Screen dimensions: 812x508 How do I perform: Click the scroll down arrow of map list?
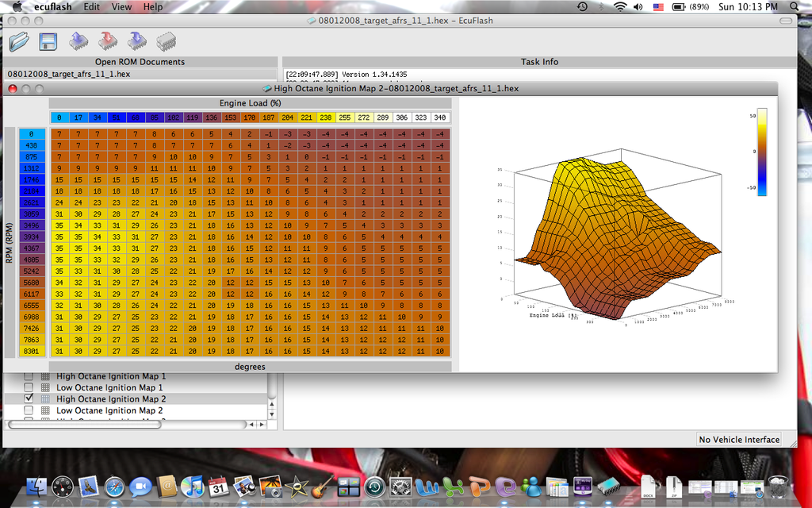pyautogui.click(x=272, y=414)
